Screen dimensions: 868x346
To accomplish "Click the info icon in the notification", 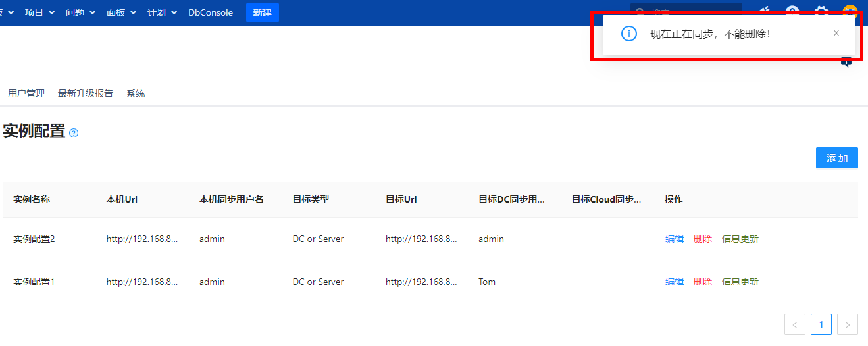I will click(629, 34).
